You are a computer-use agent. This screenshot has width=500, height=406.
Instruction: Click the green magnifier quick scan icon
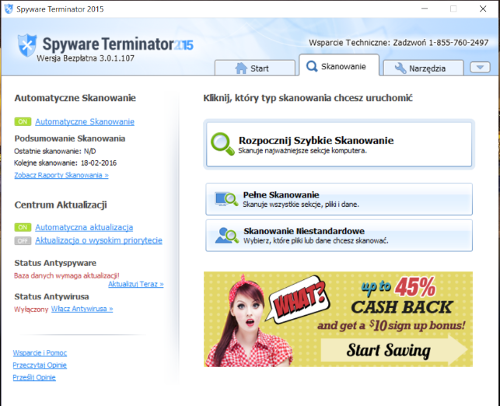(223, 144)
